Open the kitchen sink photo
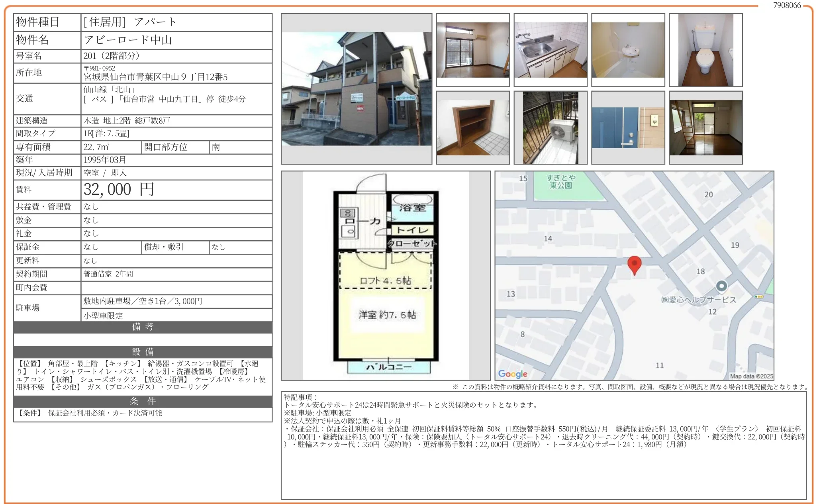This screenshot has height=504, width=819. pyautogui.click(x=550, y=50)
